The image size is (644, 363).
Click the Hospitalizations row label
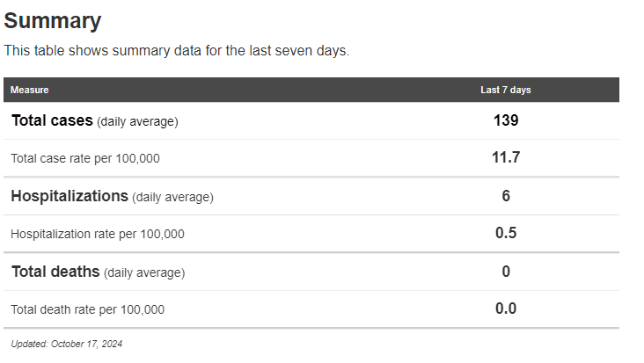coord(70,196)
